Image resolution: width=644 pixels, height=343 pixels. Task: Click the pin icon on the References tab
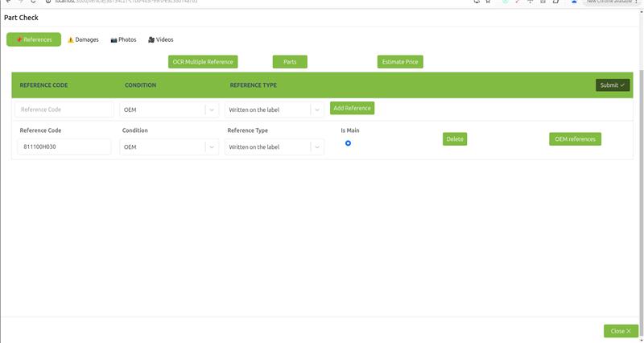click(19, 39)
